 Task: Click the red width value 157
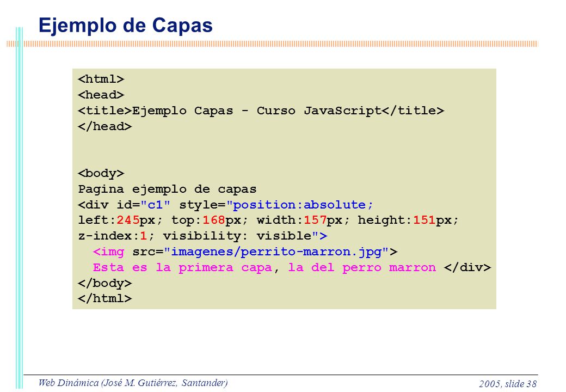(315, 220)
